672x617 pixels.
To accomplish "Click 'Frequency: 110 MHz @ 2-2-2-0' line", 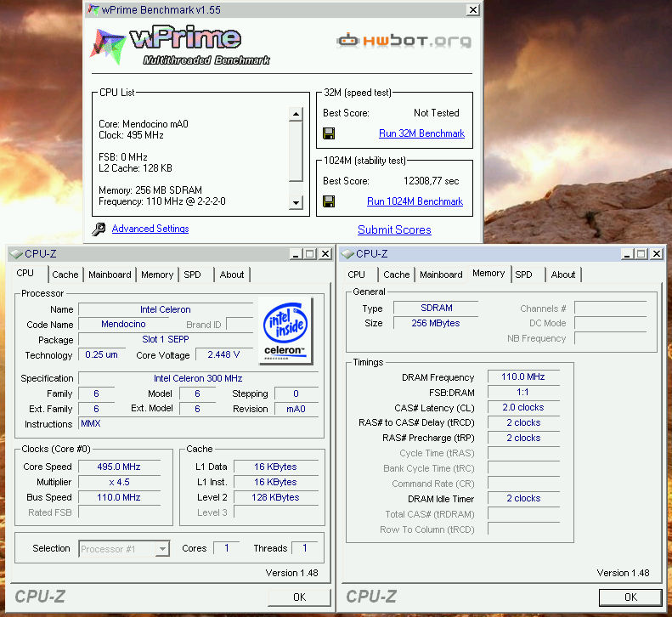I will click(162, 201).
